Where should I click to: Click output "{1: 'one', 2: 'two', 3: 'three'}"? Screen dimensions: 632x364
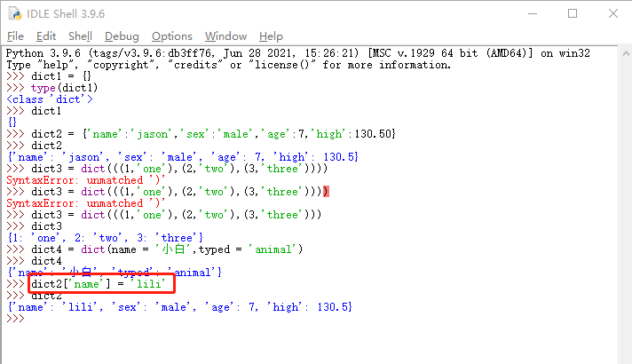pos(106,238)
